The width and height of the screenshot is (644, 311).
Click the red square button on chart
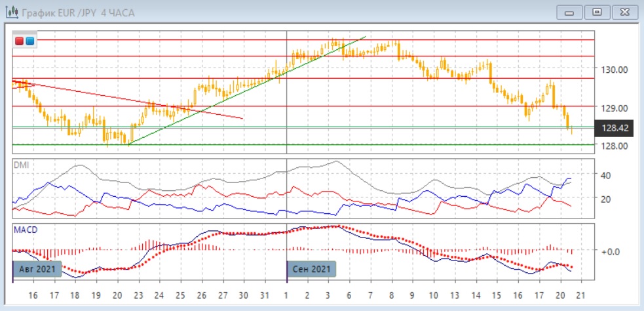[x=20, y=41]
